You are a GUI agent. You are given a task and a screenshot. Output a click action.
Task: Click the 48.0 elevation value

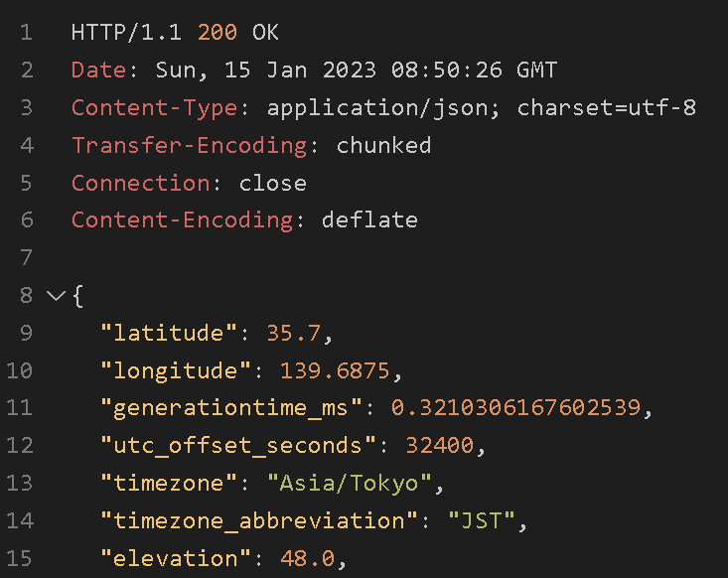pyautogui.click(x=307, y=559)
